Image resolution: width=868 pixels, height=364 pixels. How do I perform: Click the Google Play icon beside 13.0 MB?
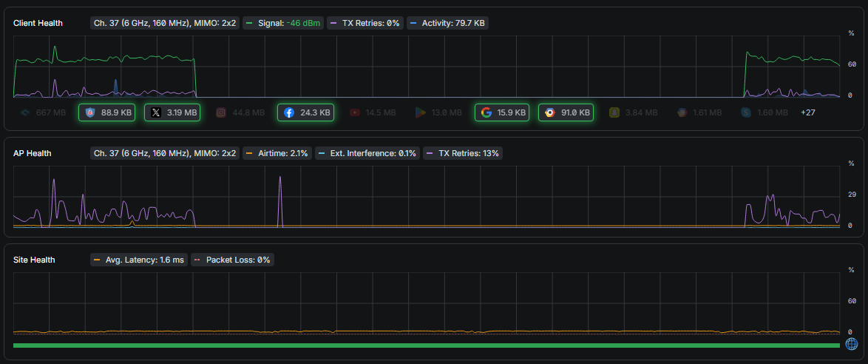420,112
